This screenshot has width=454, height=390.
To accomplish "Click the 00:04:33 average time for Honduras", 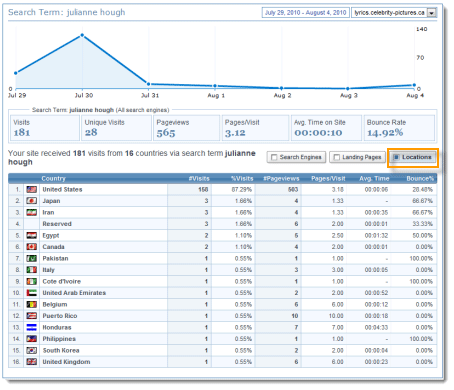I will (376, 328).
